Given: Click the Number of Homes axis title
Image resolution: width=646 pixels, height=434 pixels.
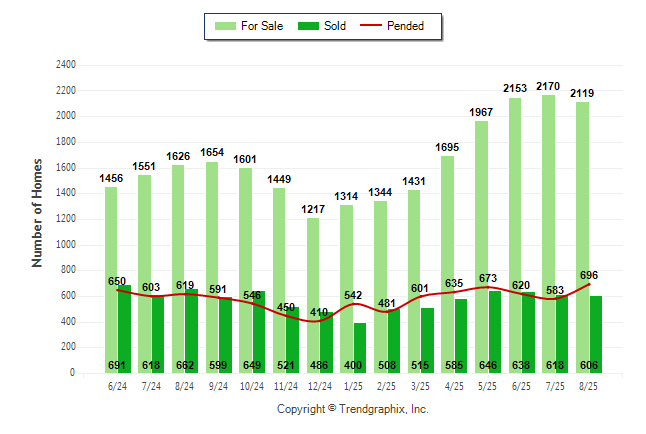Looking at the screenshot, I should pos(38,212).
